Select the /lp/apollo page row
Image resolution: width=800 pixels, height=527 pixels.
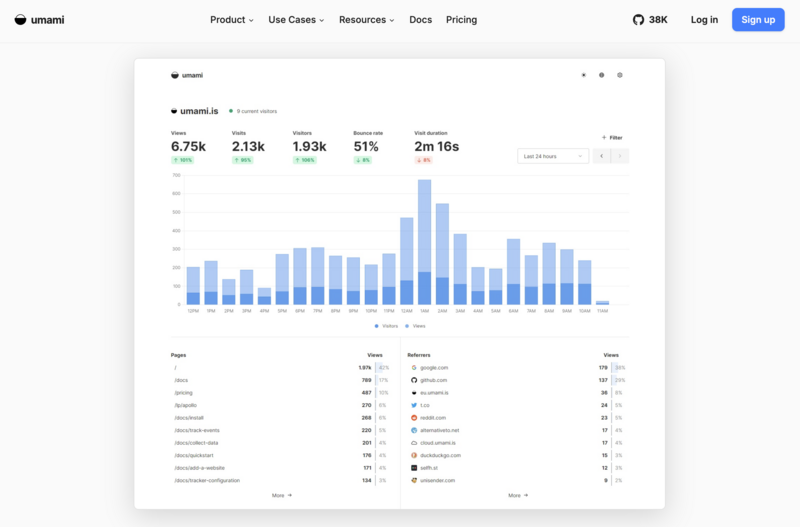pyautogui.click(x=280, y=405)
